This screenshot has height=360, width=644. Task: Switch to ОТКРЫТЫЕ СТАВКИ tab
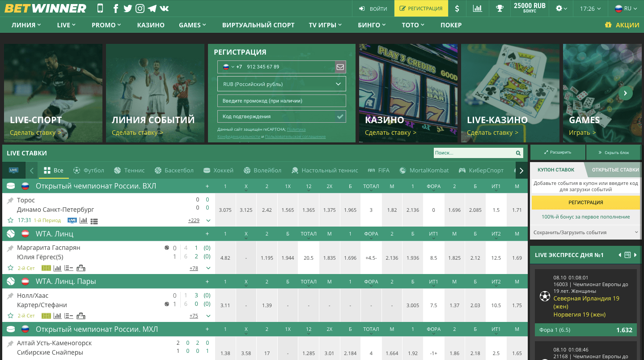(615, 170)
